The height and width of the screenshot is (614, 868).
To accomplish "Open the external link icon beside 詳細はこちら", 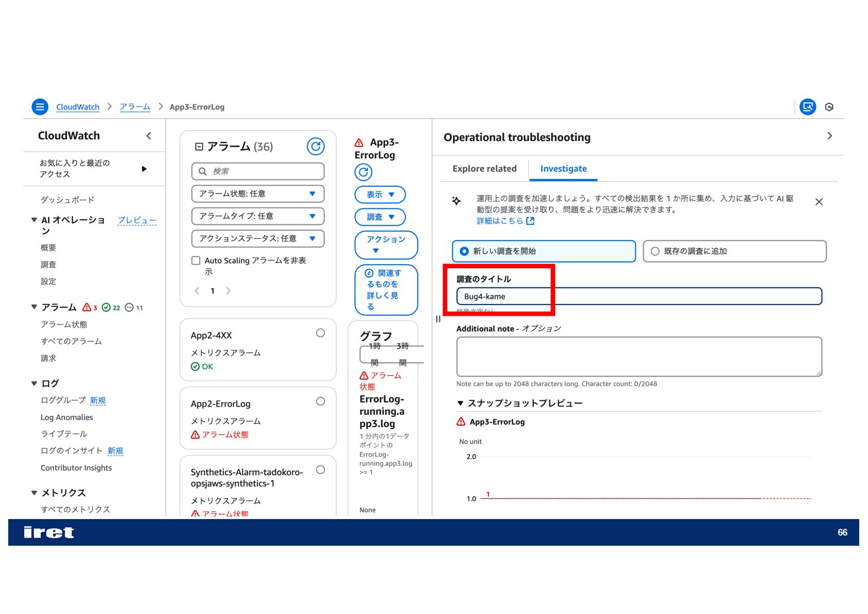I will click(530, 221).
